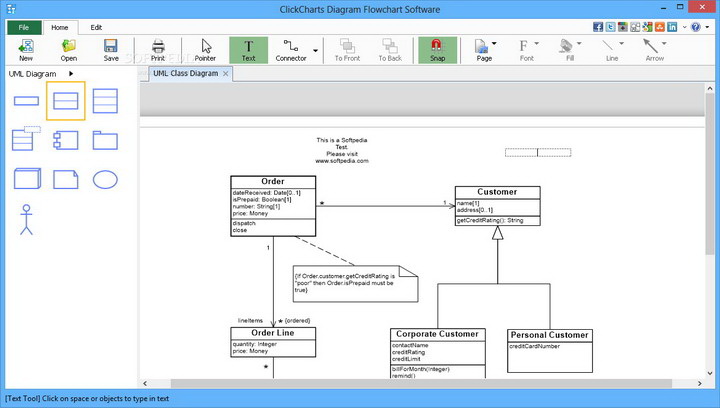Click the note about getCreditRating constraint
Screen dimensions: 720x408
355,284
